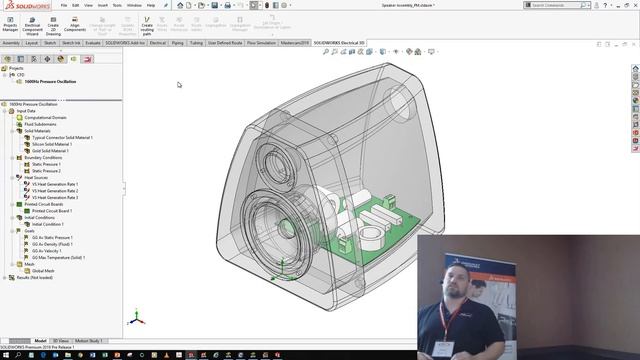This screenshot has height=360, width=640.
Task: Launch the Electrical Component Wizard
Action: (32, 26)
